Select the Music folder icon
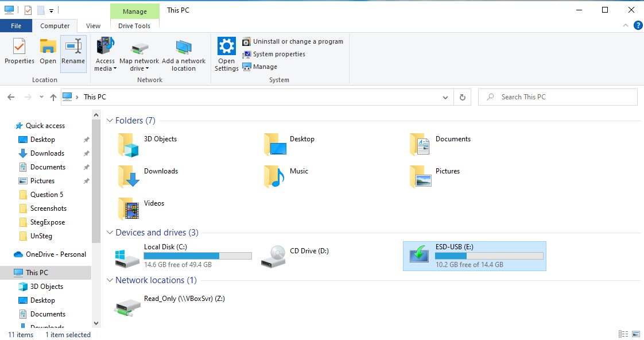 click(x=274, y=177)
